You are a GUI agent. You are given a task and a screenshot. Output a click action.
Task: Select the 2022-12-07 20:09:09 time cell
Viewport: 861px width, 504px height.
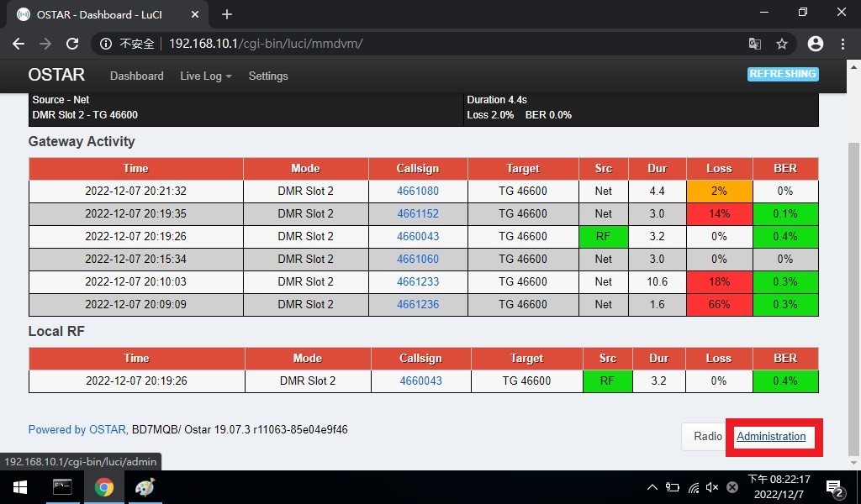pyautogui.click(x=135, y=304)
